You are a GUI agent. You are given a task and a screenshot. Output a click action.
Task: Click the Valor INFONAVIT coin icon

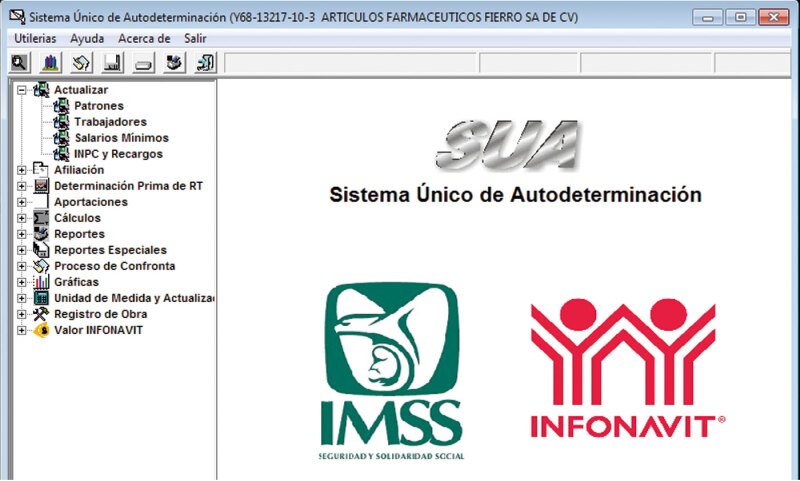click(41, 330)
